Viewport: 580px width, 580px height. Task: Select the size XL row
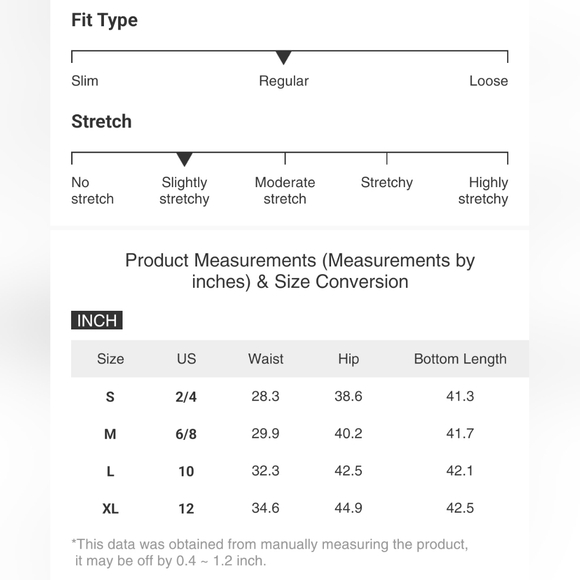tap(300, 508)
